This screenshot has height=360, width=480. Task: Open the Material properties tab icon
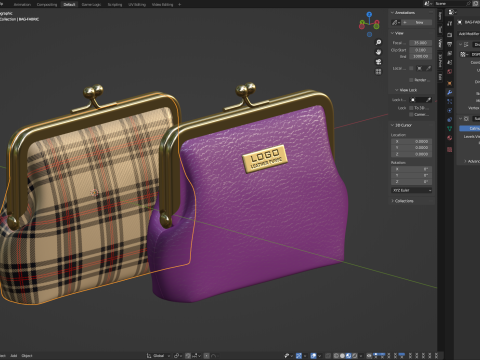click(450, 138)
